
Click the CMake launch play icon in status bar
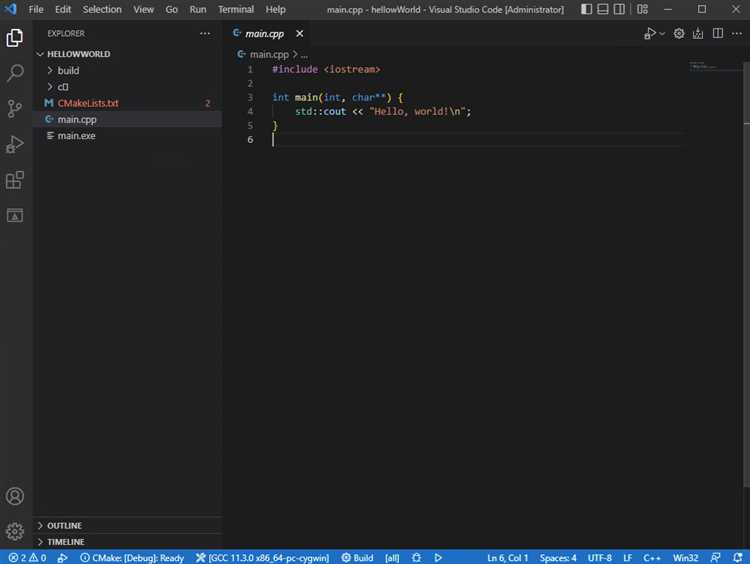pos(438,557)
